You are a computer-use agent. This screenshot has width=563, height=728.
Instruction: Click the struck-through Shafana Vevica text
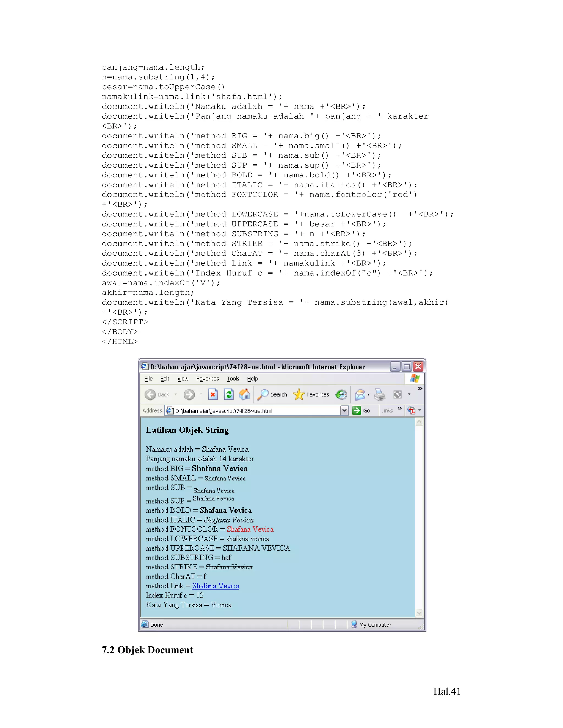click(229, 567)
